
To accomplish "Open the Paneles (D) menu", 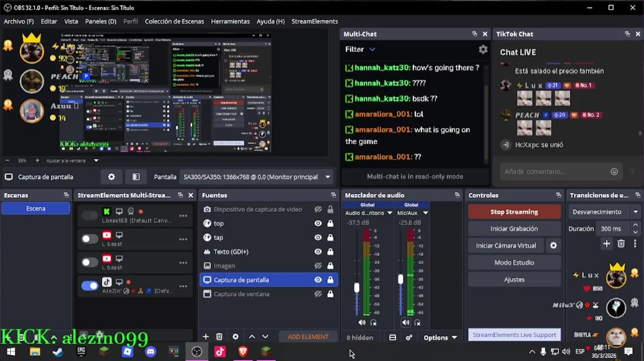I will click(100, 22).
